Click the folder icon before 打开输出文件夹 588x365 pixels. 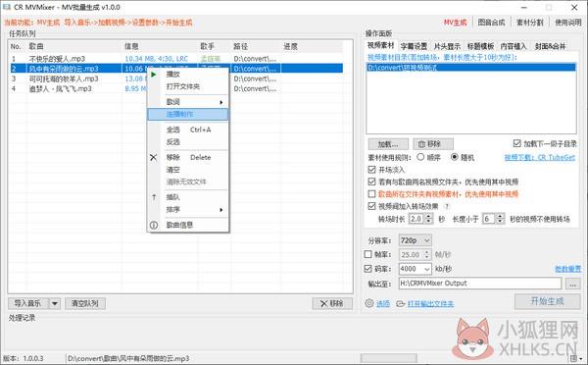pos(401,303)
